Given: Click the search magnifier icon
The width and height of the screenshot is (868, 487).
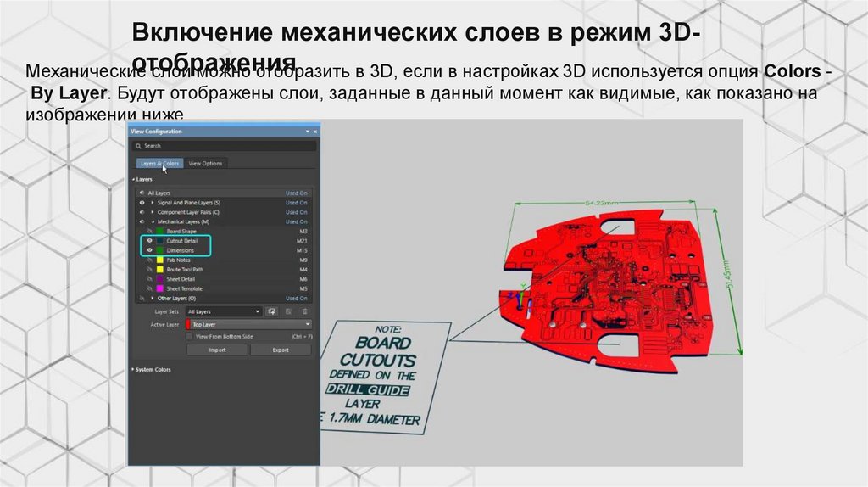Looking at the screenshot, I should (137, 146).
